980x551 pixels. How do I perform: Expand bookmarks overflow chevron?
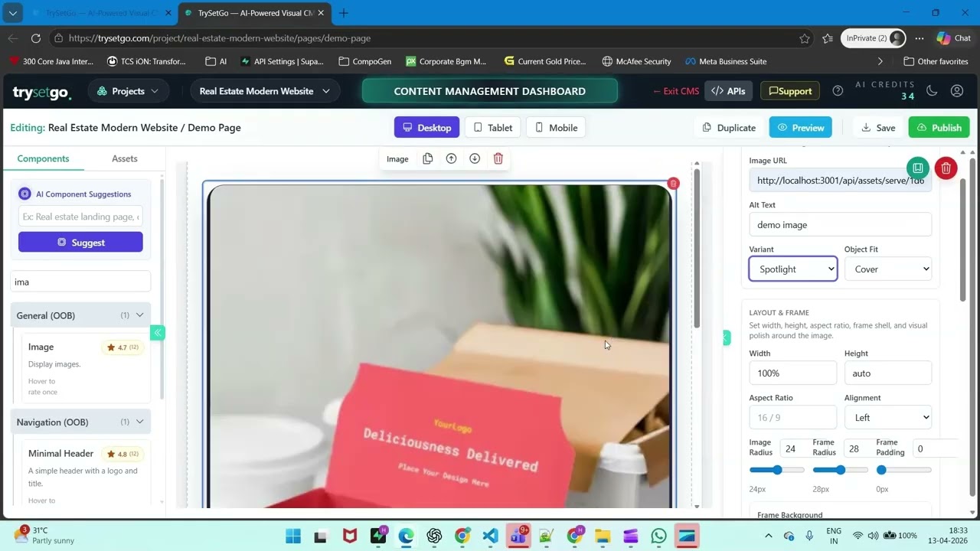coord(880,61)
